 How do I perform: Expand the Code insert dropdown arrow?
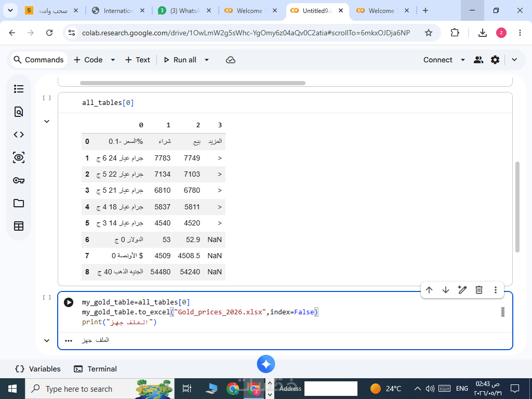click(x=113, y=60)
